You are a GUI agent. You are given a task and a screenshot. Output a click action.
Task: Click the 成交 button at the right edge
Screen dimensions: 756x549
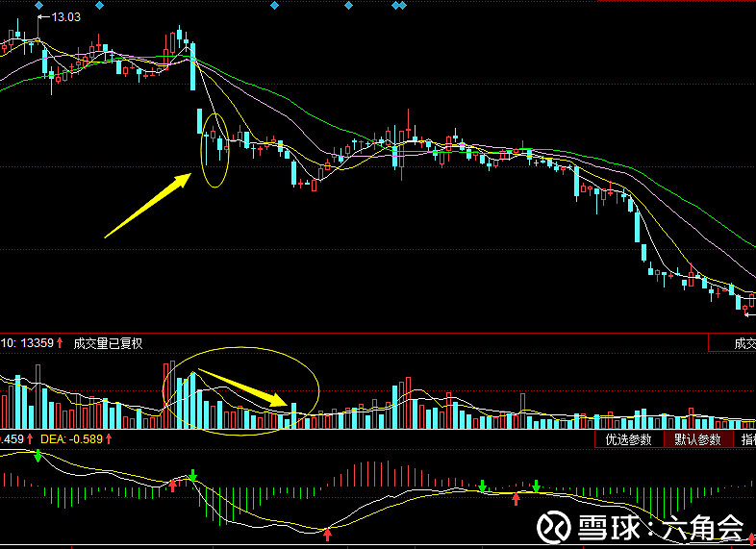click(743, 342)
